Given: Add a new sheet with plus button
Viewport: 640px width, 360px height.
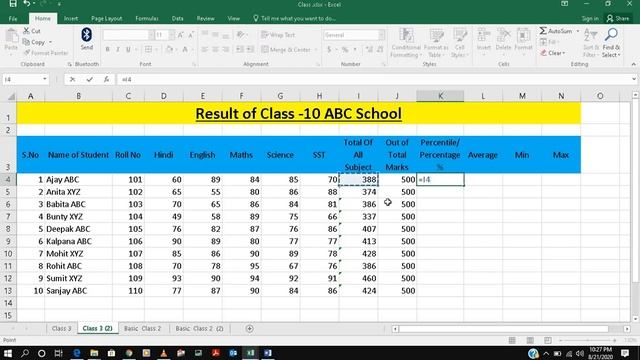Looking at the screenshot, I should tap(249, 329).
